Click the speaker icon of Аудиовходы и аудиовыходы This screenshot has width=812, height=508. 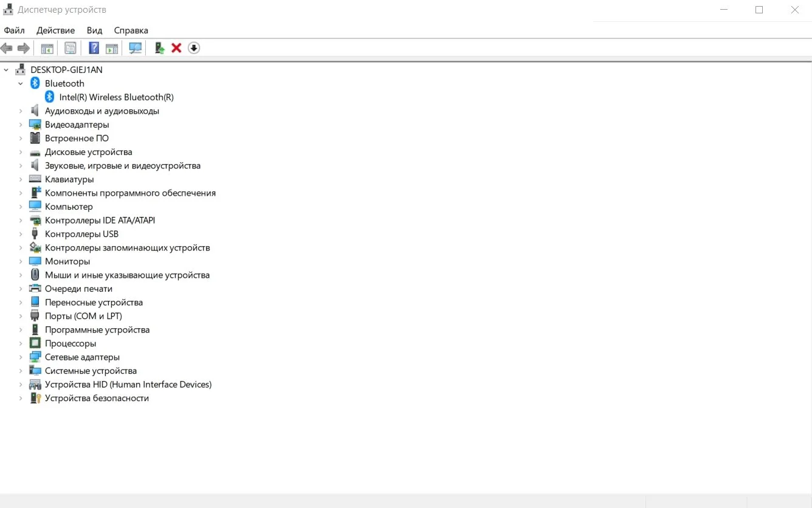click(35, 111)
